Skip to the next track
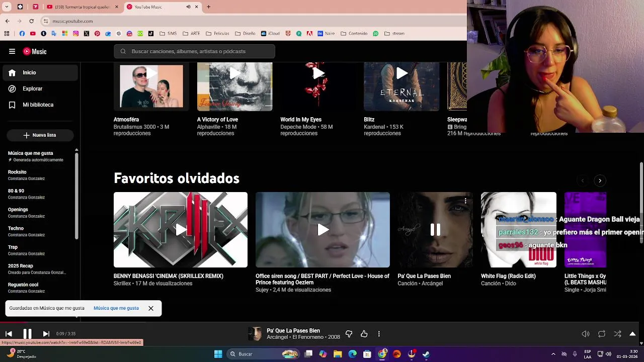This screenshot has height=362, width=644. pyautogui.click(x=46, y=334)
